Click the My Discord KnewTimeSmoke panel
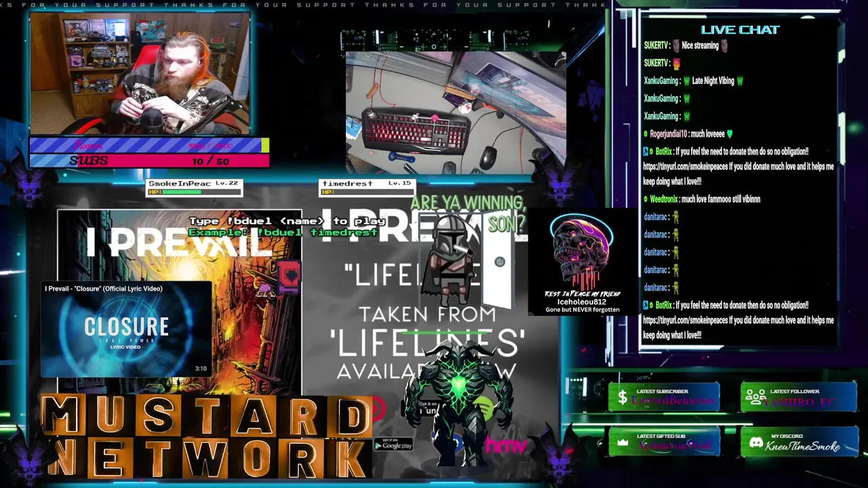The height and width of the screenshot is (488, 868). point(799,443)
